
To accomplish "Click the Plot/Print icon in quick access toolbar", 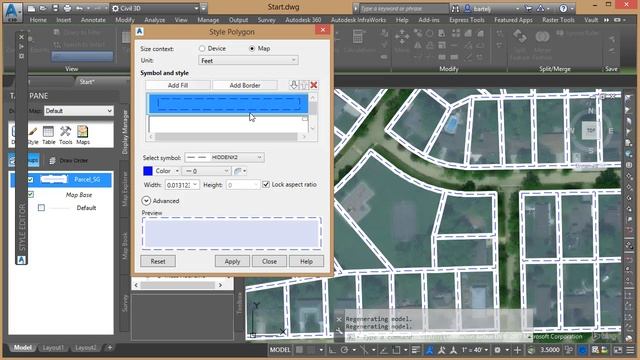I will (67, 8).
